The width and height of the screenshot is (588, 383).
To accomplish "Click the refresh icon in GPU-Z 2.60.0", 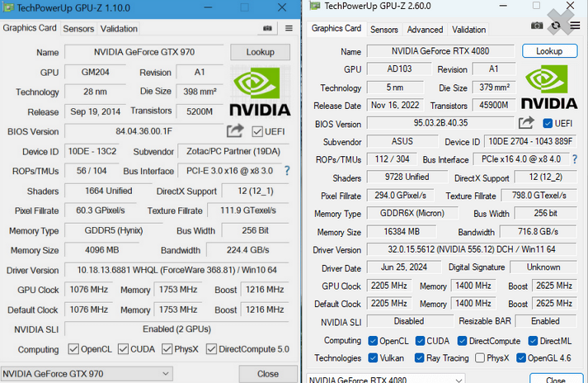I will (556, 26).
